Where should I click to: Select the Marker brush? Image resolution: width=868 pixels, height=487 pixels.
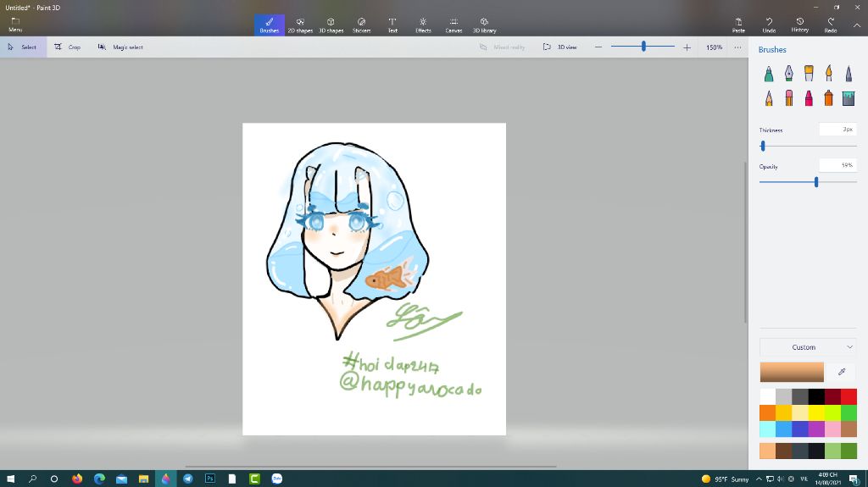(769, 74)
